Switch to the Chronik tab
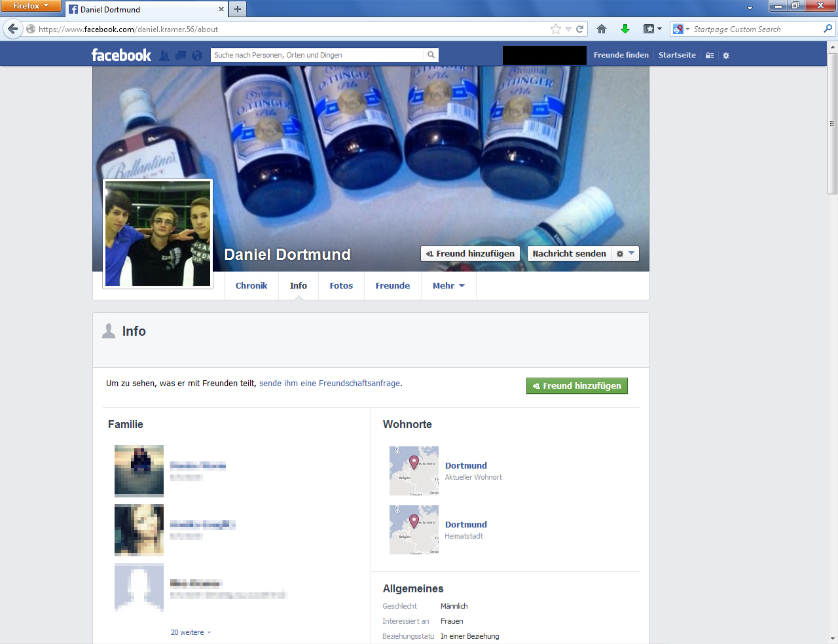 [x=251, y=286]
